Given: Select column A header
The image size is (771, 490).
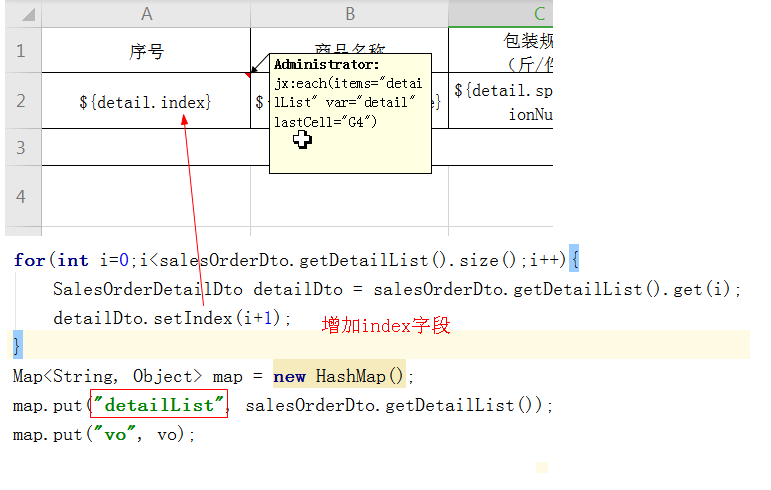Looking at the screenshot, I should [146, 14].
